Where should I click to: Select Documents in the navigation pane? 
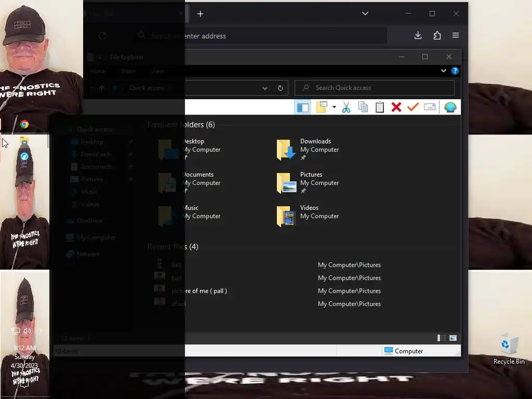pos(96,167)
